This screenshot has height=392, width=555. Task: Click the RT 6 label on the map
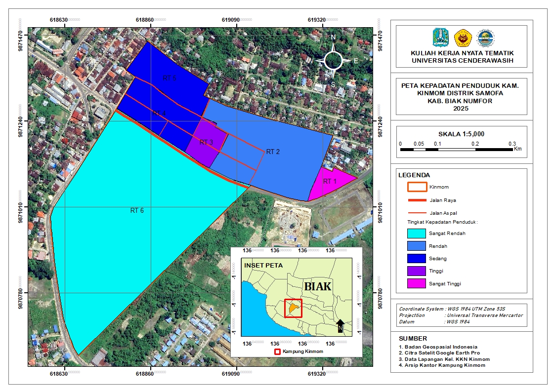pos(137,210)
